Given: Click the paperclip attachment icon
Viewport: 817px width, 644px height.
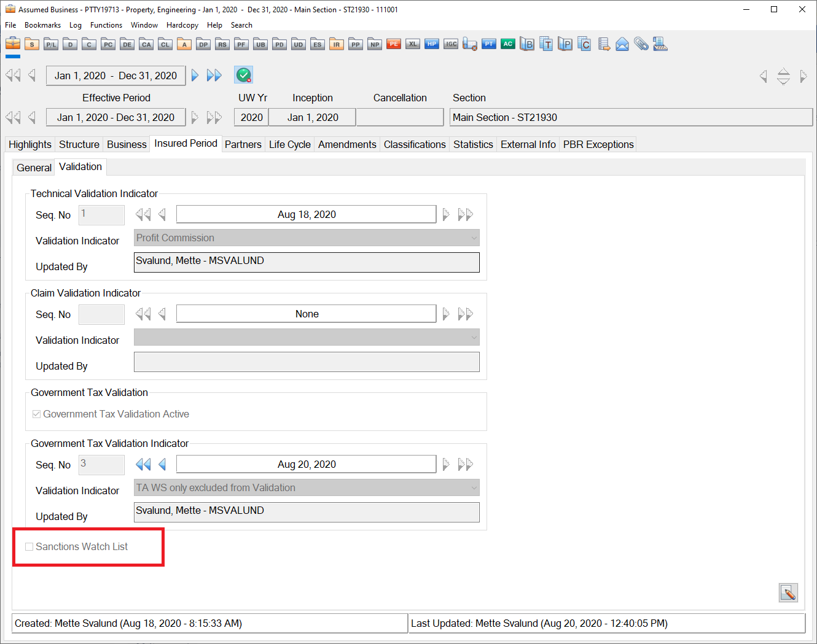Looking at the screenshot, I should point(641,44).
